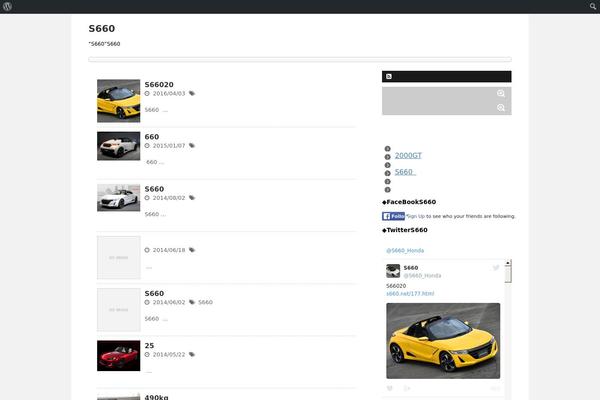The image size is (600, 400).
Task: Select the tag icon beside 2014/05/22
Action: (192, 354)
